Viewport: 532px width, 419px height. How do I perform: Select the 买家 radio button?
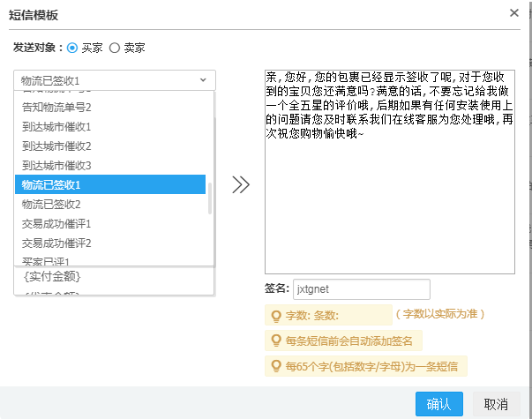73,47
